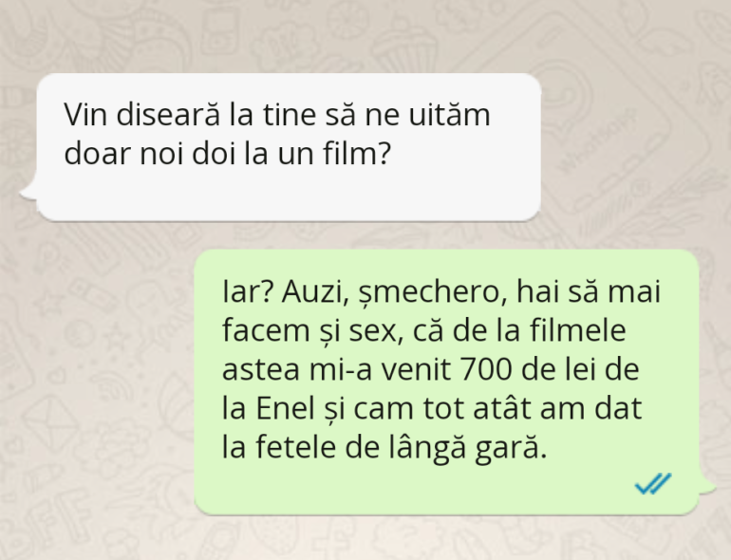
Task: Click the word "Iar?" in green bubble
Action: click(x=247, y=291)
